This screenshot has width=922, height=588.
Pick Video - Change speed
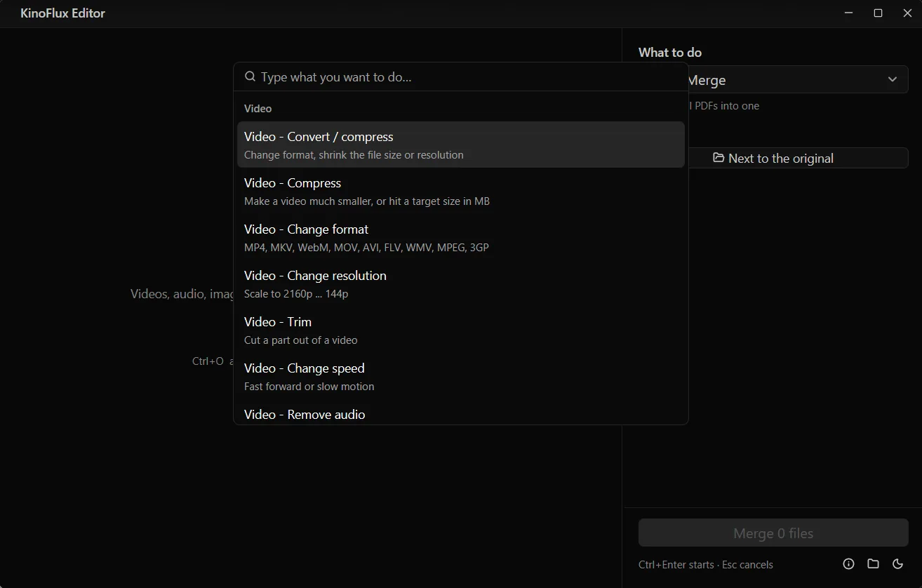pos(460,376)
